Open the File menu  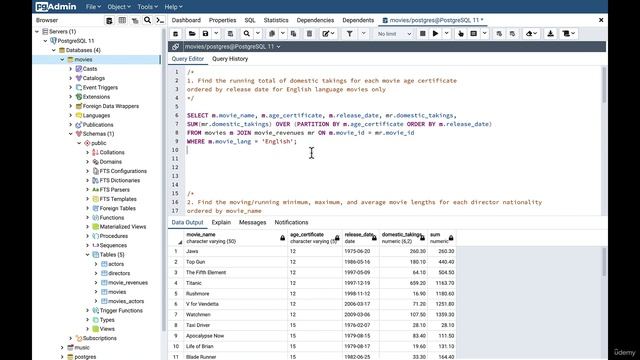pos(93,7)
